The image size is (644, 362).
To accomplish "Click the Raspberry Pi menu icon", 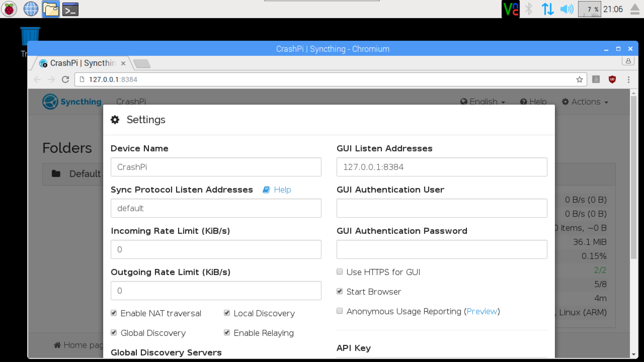I will point(9,9).
